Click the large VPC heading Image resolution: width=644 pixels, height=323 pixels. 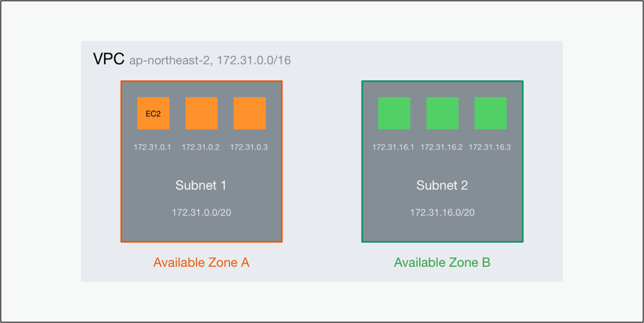click(x=109, y=60)
